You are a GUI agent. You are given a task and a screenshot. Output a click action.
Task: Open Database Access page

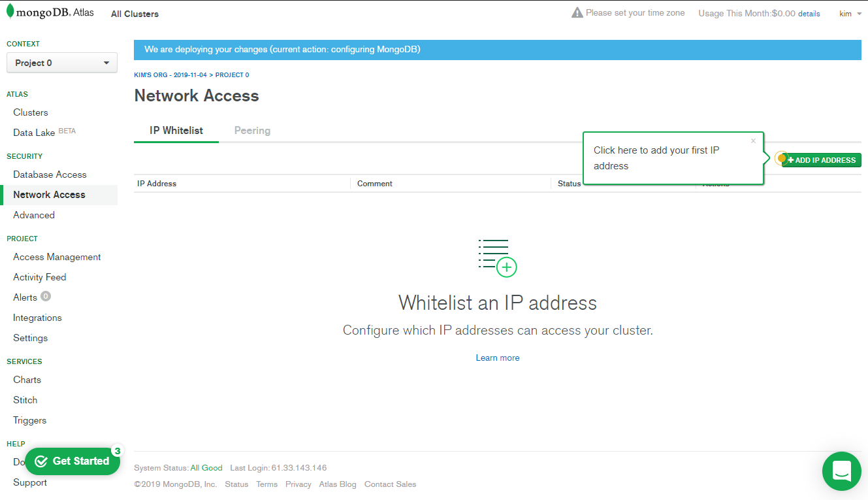point(50,175)
